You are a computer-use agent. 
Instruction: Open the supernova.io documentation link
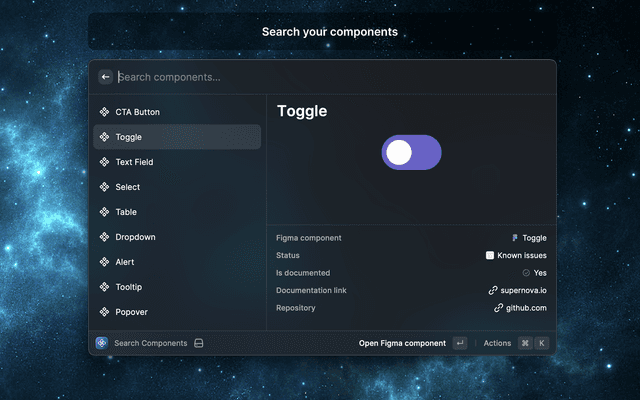pos(517,290)
